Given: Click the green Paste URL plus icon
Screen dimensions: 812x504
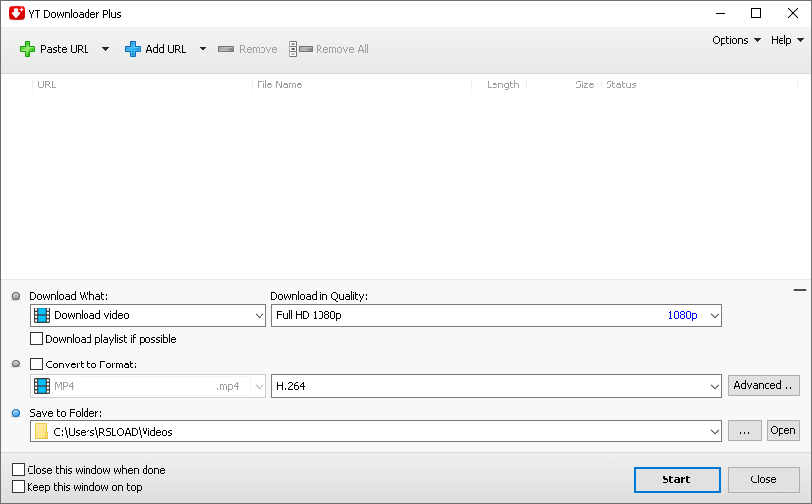Looking at the screenshot, I should click(x=28, y=49).
